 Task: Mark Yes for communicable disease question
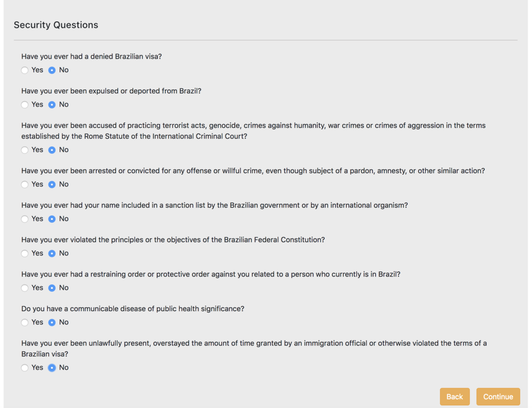tap(25, 323)
